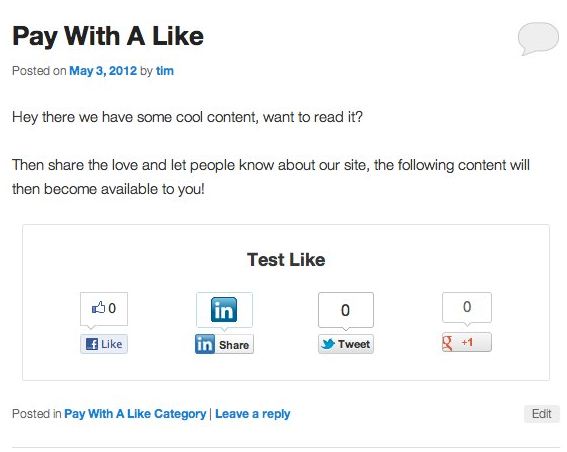Click the Facebook f logo icon
This screenshot has width=567, height=452.
pos(92,344)
